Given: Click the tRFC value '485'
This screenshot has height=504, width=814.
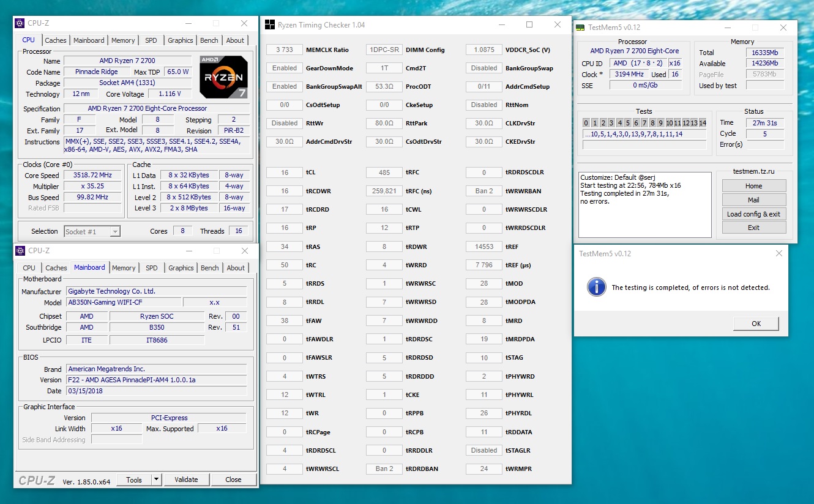Looking at the screenshot, I should pyautogui.click(x=384, y=172).
